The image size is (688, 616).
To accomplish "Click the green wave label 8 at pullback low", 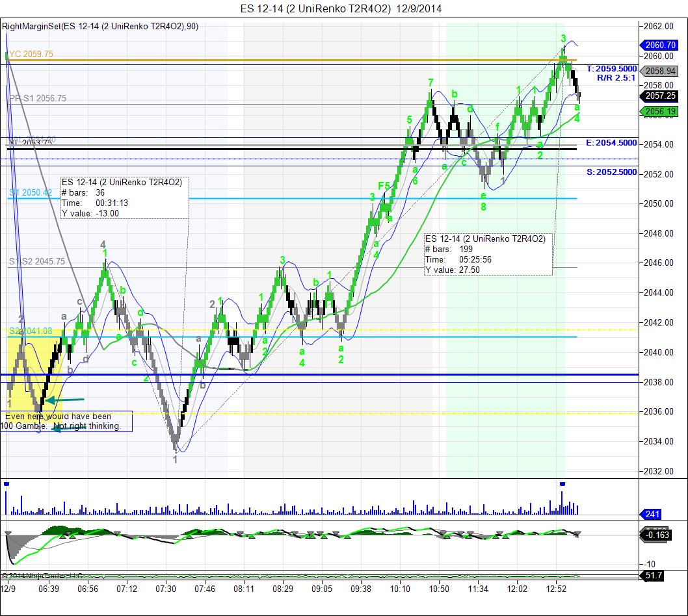I will (484, 207).
